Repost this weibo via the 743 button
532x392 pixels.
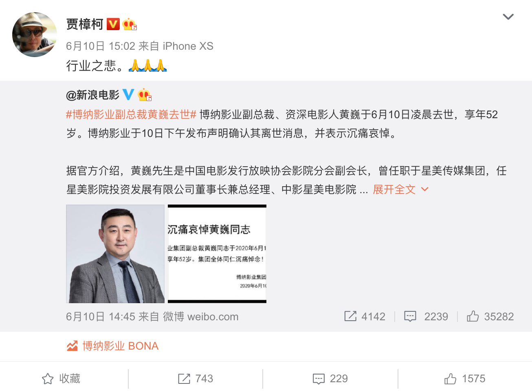click(x=196, y=379)
